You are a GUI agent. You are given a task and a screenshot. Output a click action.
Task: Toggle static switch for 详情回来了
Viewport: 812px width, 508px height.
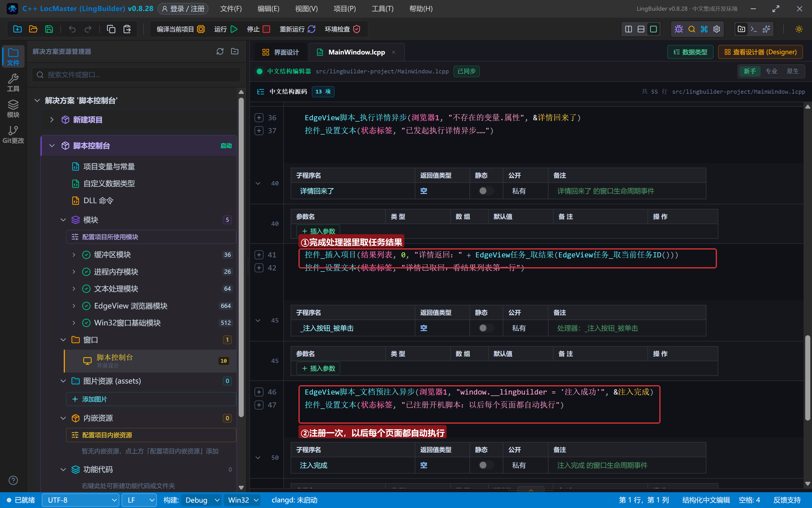click(x=486, y=191)
